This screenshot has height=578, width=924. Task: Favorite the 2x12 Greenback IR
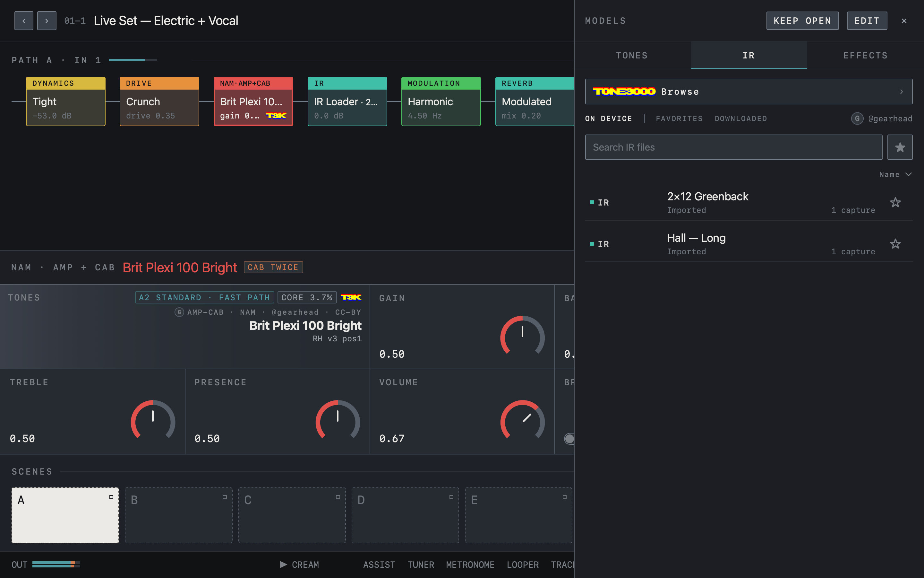(895, 203)
